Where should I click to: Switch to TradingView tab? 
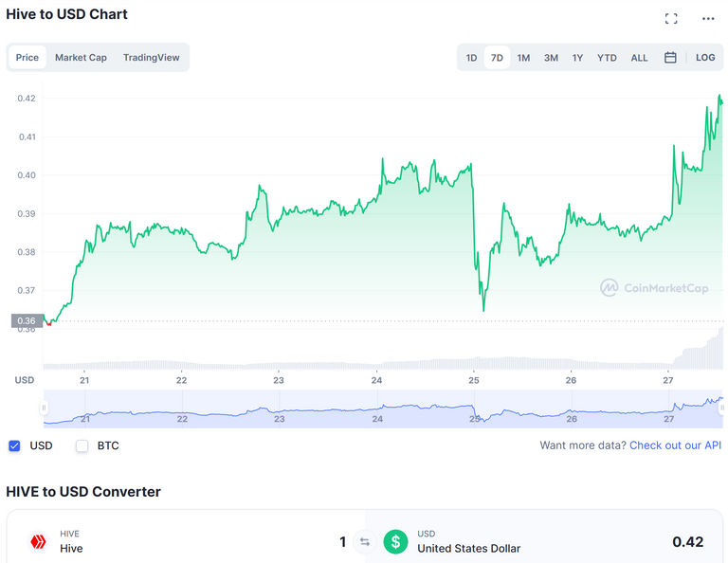[x=152, y=58]
